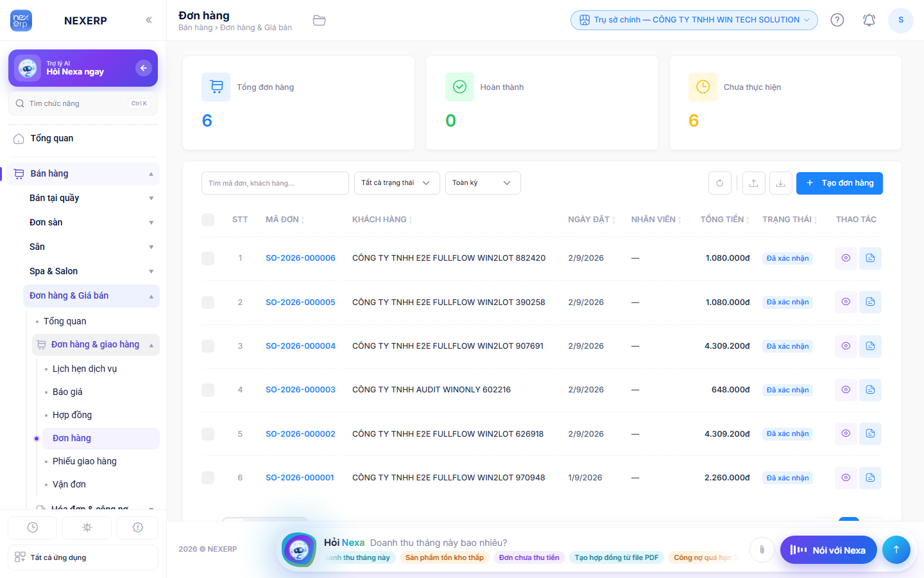Open the help question mark icon
The width and height of the screenshot is (924, 578).
837,20
